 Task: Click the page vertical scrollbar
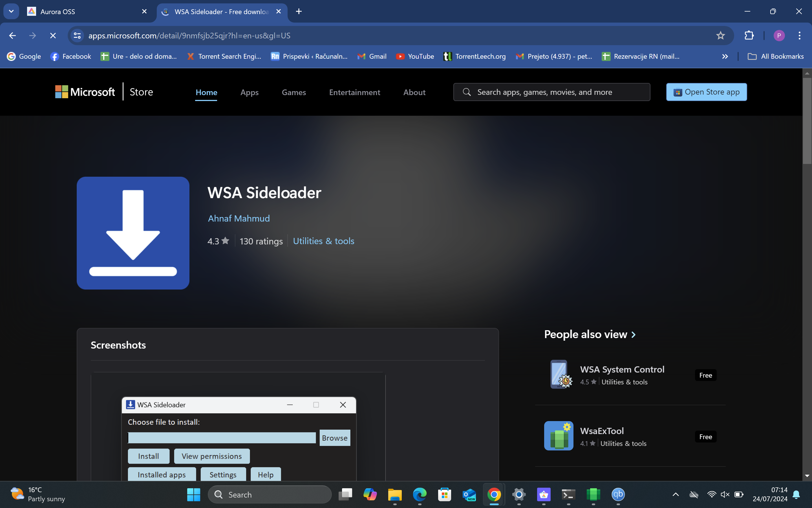point(807,121)
